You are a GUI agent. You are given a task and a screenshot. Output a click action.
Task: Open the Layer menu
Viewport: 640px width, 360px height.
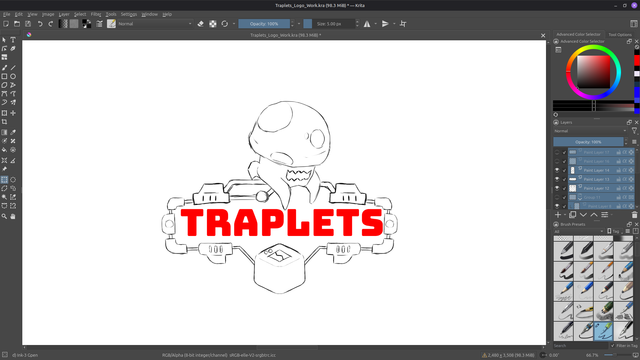64,14
